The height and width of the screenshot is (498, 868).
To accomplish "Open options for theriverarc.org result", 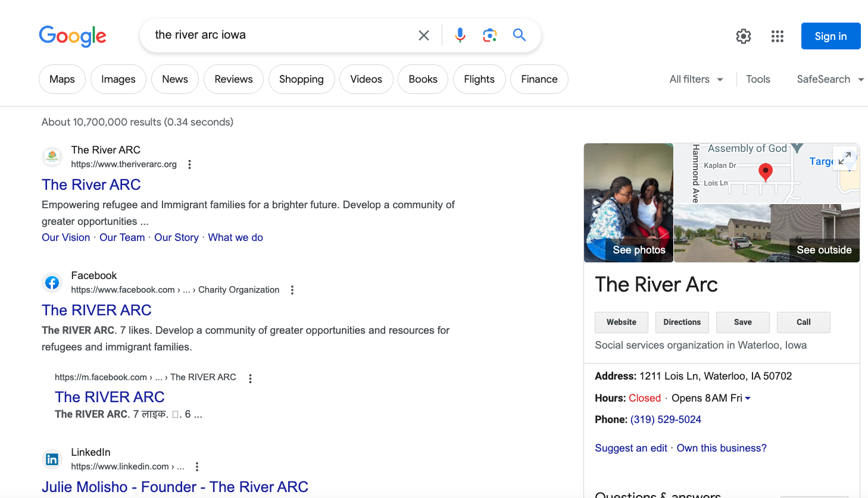I will tap(189, 164).
